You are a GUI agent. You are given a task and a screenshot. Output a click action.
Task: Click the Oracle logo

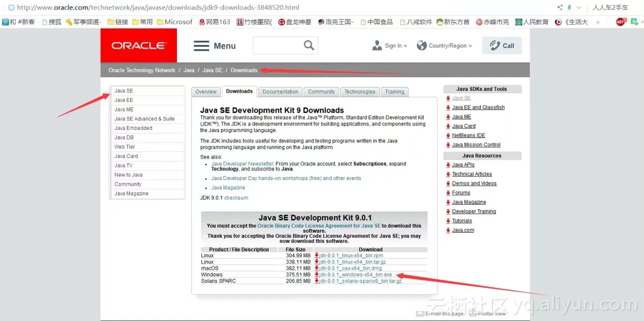(x=139, y=46)
